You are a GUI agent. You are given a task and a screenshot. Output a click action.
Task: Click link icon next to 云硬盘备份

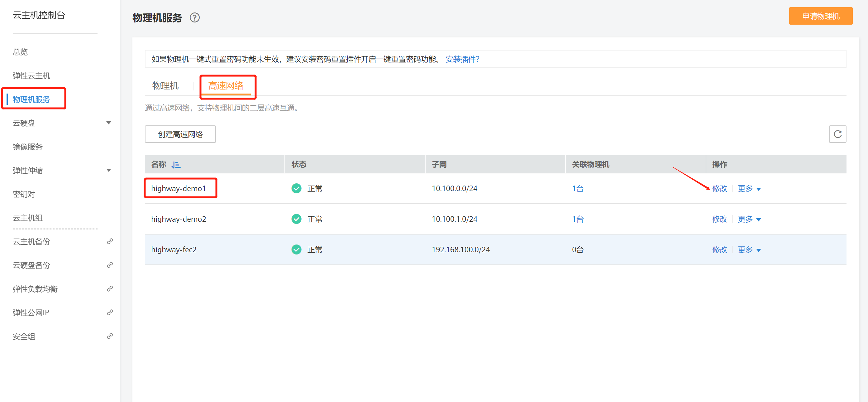pos(109,265)
